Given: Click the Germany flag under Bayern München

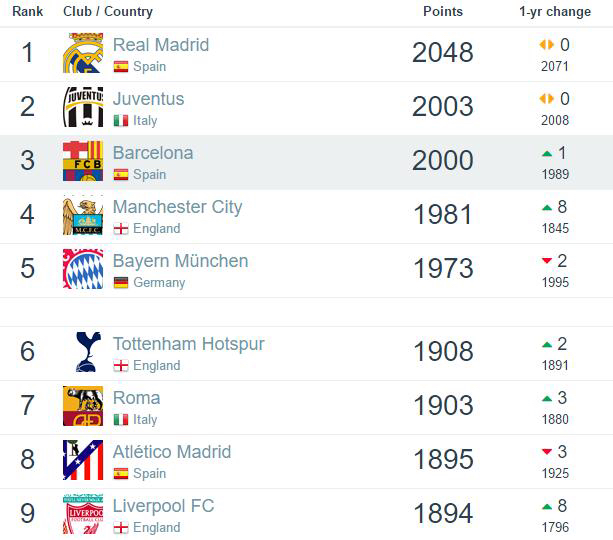Looking at the screenshot, I should [x=121, y=283].
